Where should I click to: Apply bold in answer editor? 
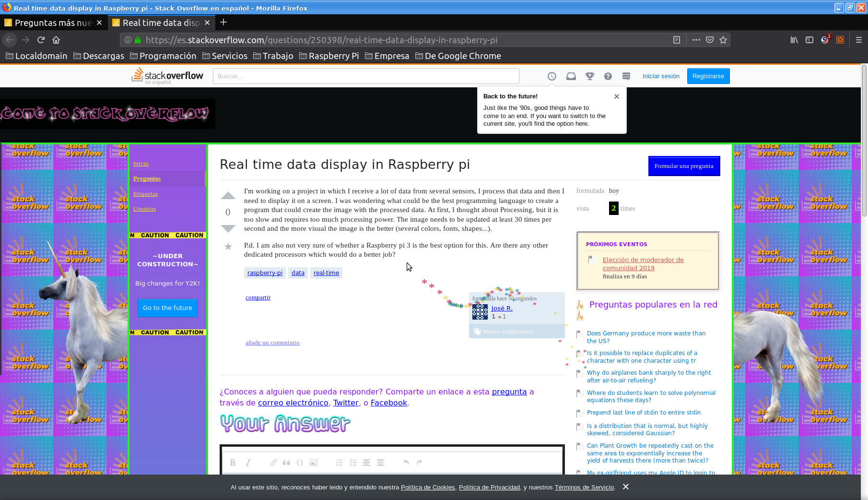click(233, 463)
